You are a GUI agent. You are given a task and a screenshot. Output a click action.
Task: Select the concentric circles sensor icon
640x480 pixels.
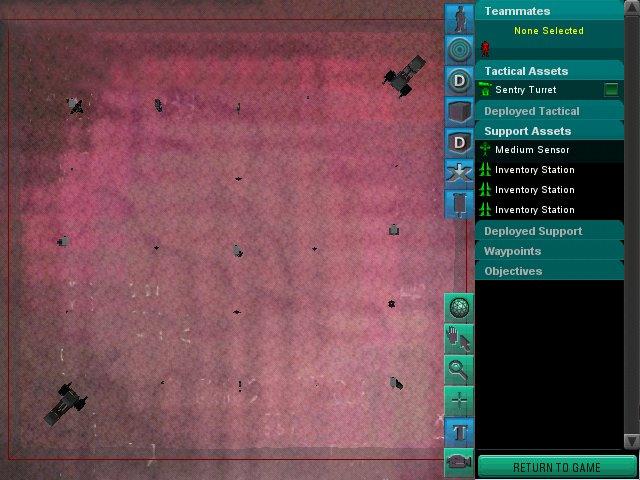coord(458,49)
